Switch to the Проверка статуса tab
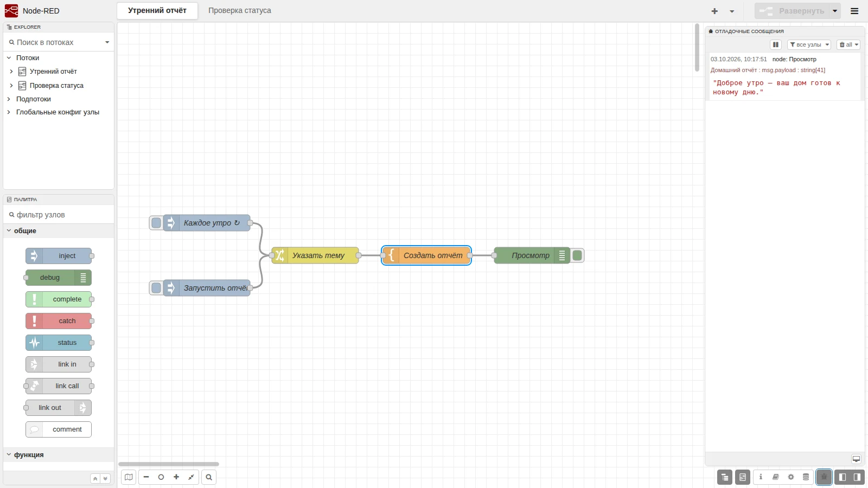Image resolution: width=868 pixels, height=488 pixels. coord(240,11)
